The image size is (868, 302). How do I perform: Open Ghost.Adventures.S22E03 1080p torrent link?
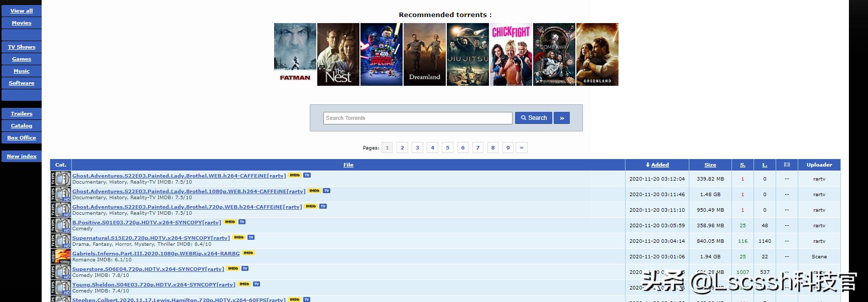(x=189, y=191)
